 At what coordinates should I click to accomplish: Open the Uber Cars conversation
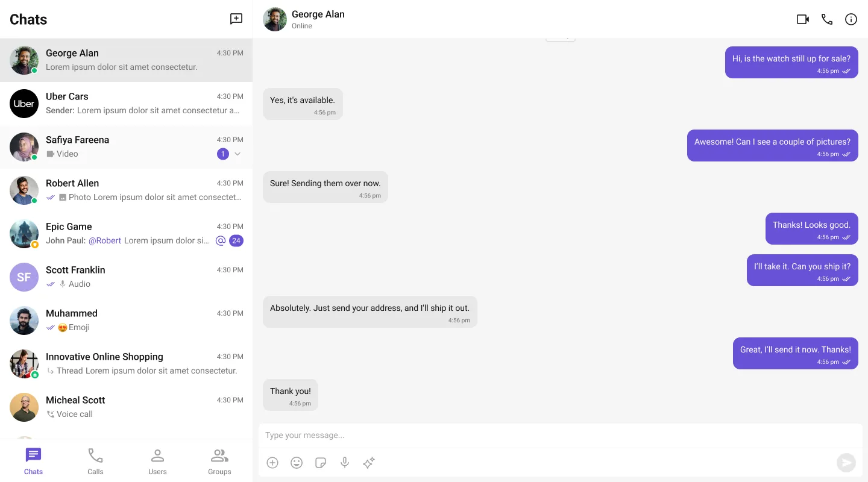coord(127,103)
